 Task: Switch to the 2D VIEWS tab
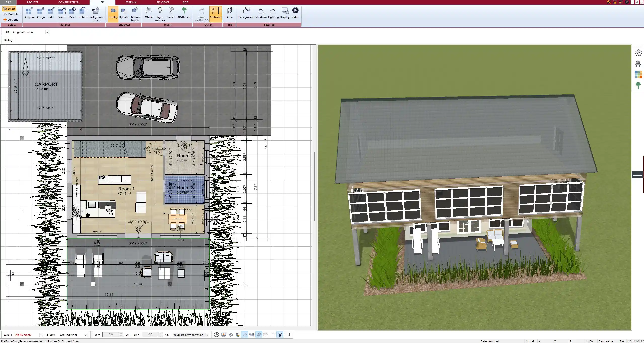point(163,2)
